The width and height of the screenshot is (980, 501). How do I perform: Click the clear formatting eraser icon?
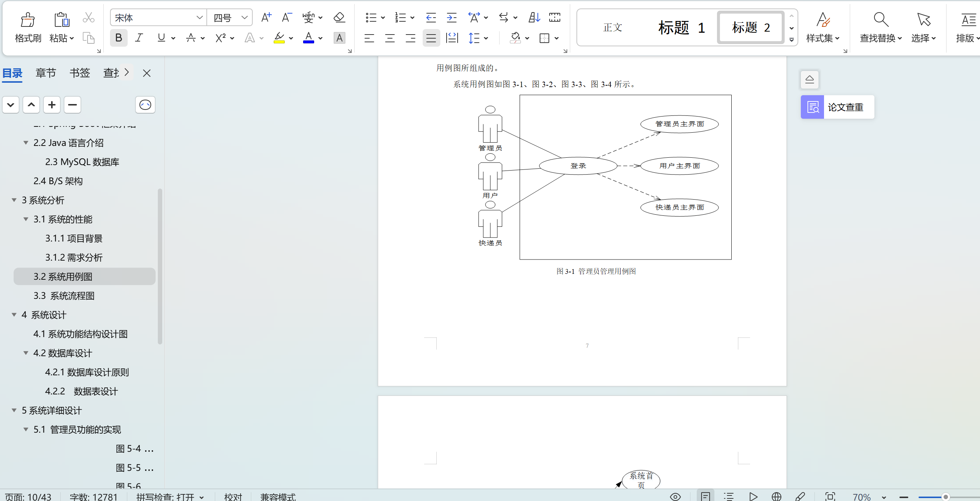pyautogui.click(x=338, y=18)
